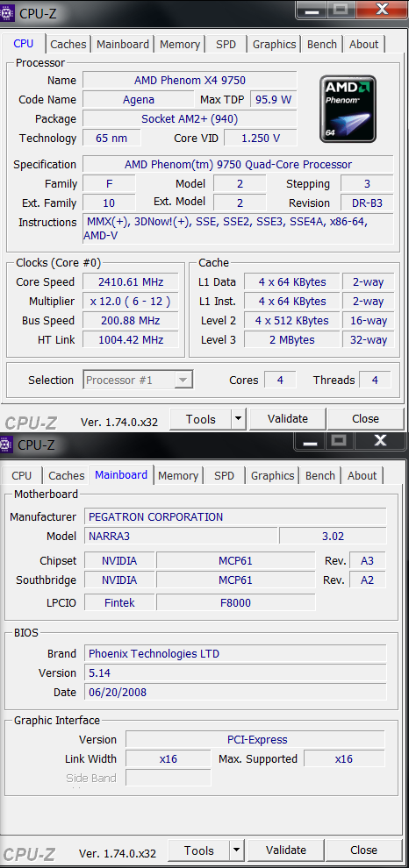Switch to Bench tab in the top window

tap(322, 45)
